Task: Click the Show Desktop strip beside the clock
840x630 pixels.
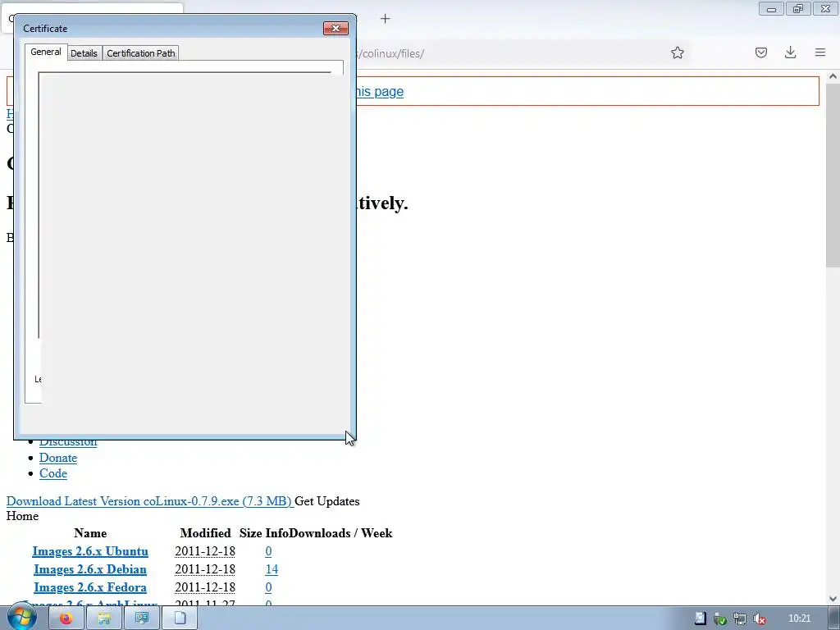Action: click(834, 619)
